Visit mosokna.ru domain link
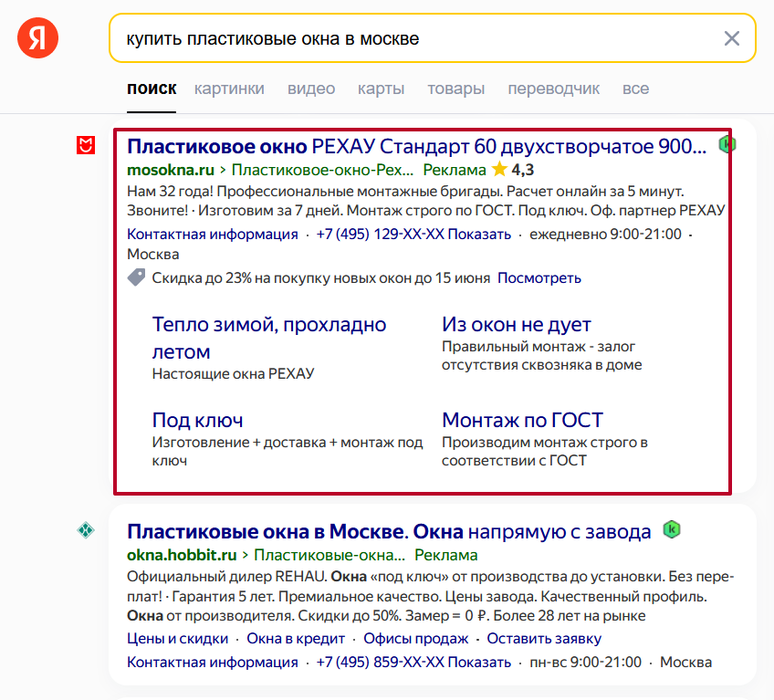The height and width of the screenshot is (700, 774). pos(171,170)
